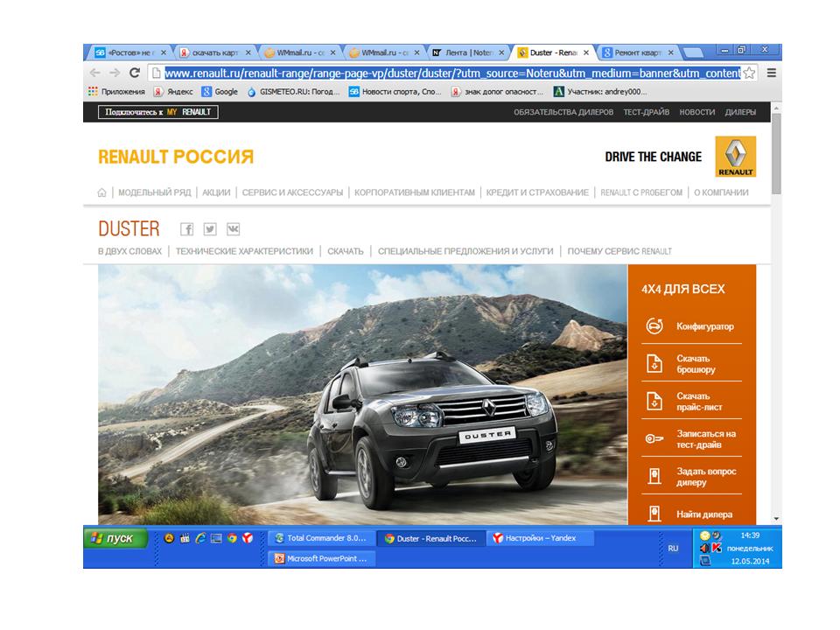Click the Duster car hero image
The height and width of the screenshot is (630, 840).
pos(362,395)
